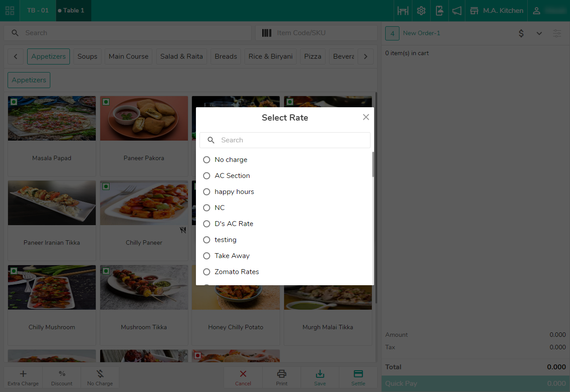Show previous categories with left arrow

(16, 57)
